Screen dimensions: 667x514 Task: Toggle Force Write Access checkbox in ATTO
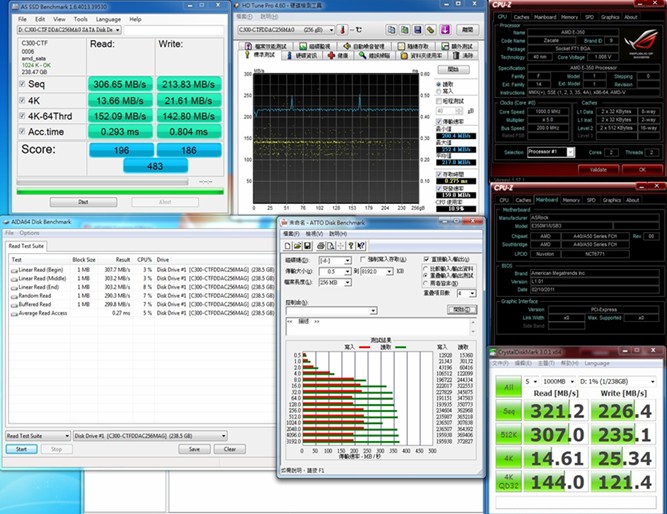(x=363, y=259)
